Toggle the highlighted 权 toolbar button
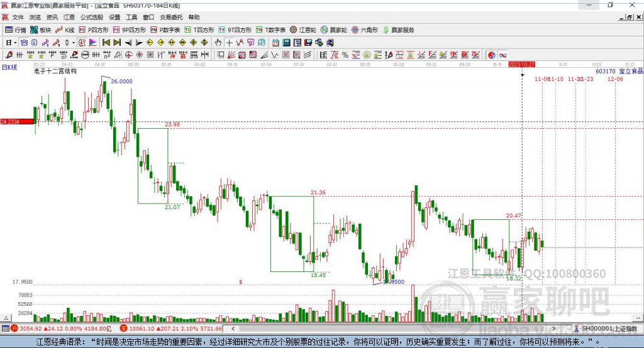644x348 pixels. [82, 43]
